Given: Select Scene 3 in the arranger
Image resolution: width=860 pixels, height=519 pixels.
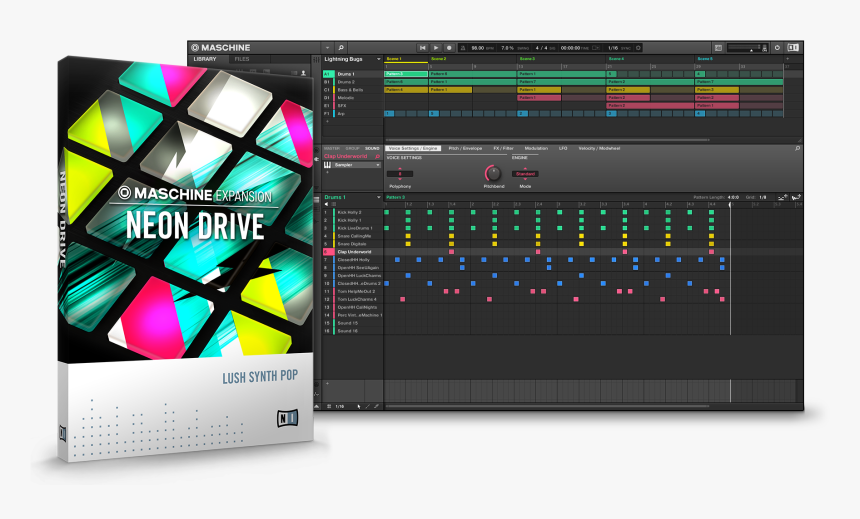Looking at the screenshot, I should [x=527, y=59].
